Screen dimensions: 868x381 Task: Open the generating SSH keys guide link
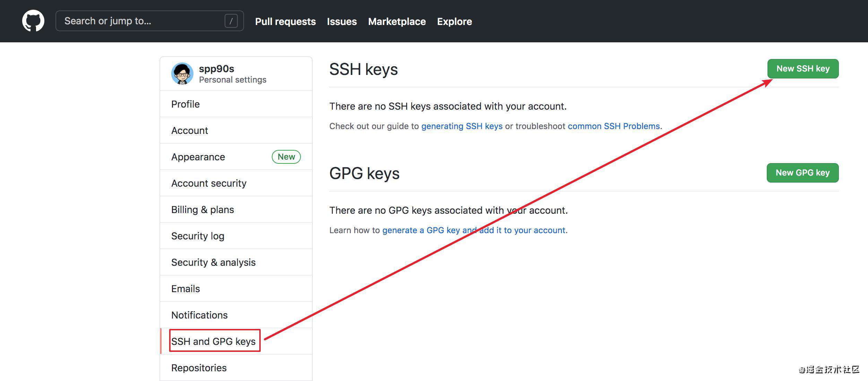(x=462, y=126)
